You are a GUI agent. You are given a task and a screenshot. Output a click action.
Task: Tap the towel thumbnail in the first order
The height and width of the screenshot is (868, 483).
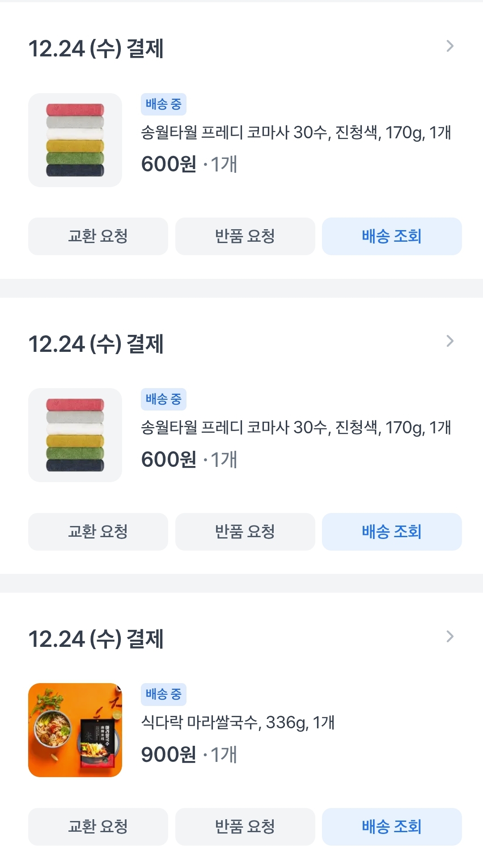pyautogui.click(x=75, y=140)
